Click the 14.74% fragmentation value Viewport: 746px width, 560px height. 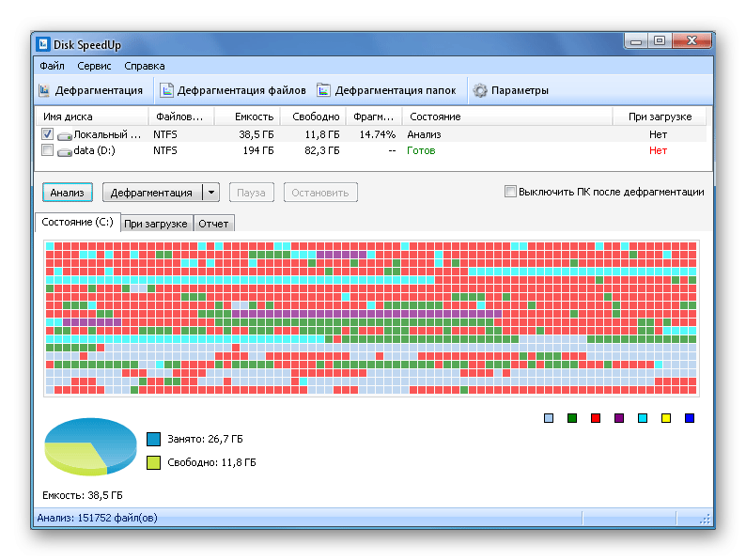(378, 134)
